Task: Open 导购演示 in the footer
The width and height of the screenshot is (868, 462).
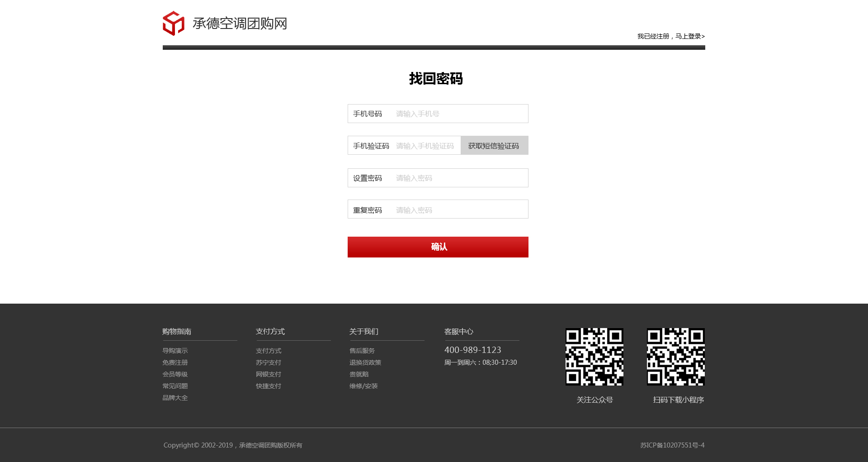Action: (x=175, y=351)
